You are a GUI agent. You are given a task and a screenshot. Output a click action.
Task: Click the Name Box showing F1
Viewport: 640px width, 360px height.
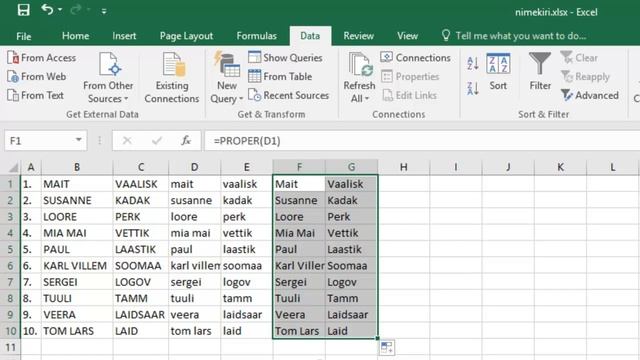point(39,141)
